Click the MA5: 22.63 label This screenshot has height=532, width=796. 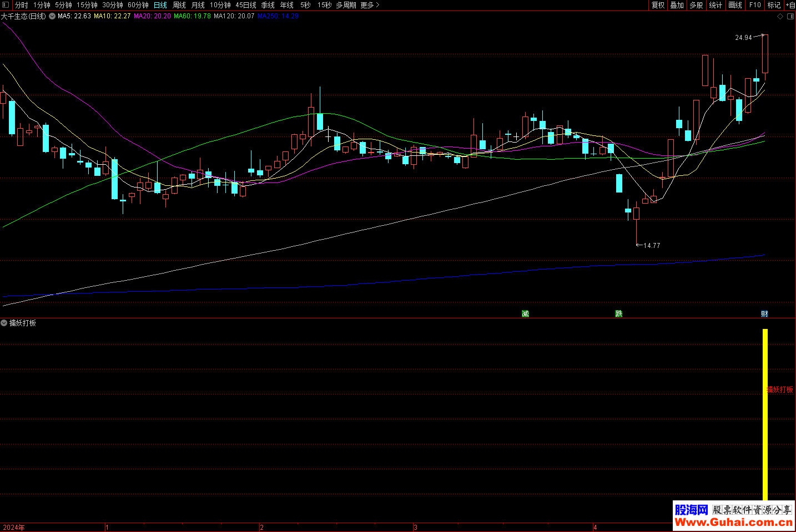click(x=74, y=16)
